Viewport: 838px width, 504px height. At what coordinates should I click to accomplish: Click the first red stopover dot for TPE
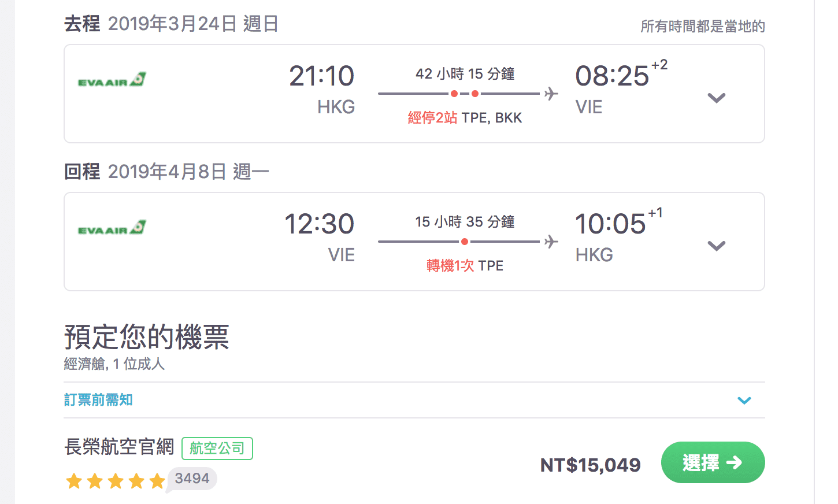(x=454, y=94)
